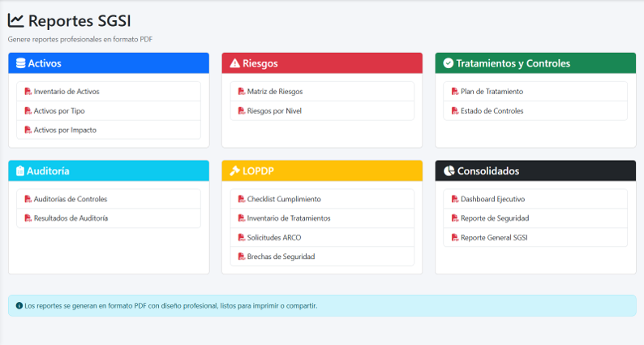Click the database icon in Activos header
The height and width of the screenshot is (345, 644).
click(x=20, y=63)
